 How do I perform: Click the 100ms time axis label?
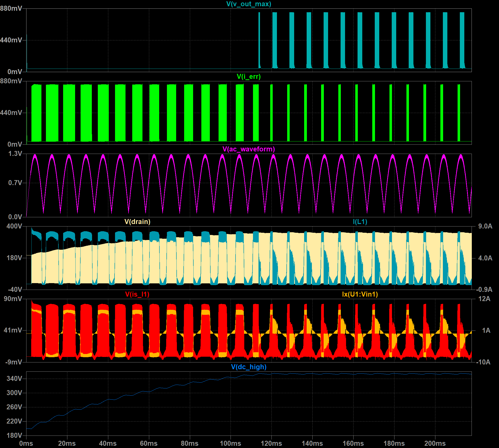point(230,444)
